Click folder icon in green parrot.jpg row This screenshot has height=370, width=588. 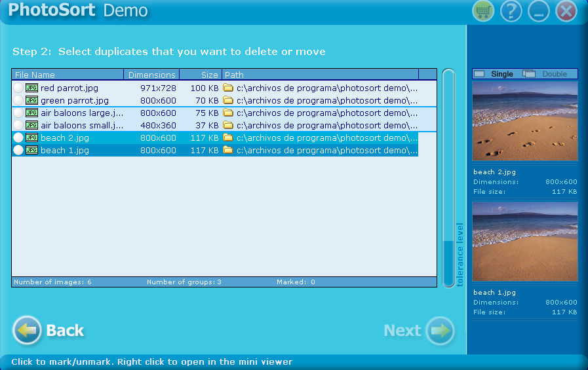click(x=228, y=100)
